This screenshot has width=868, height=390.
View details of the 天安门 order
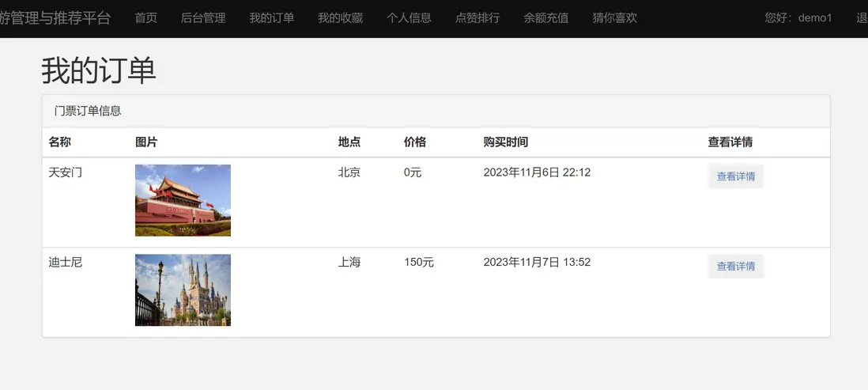(736, 176)
